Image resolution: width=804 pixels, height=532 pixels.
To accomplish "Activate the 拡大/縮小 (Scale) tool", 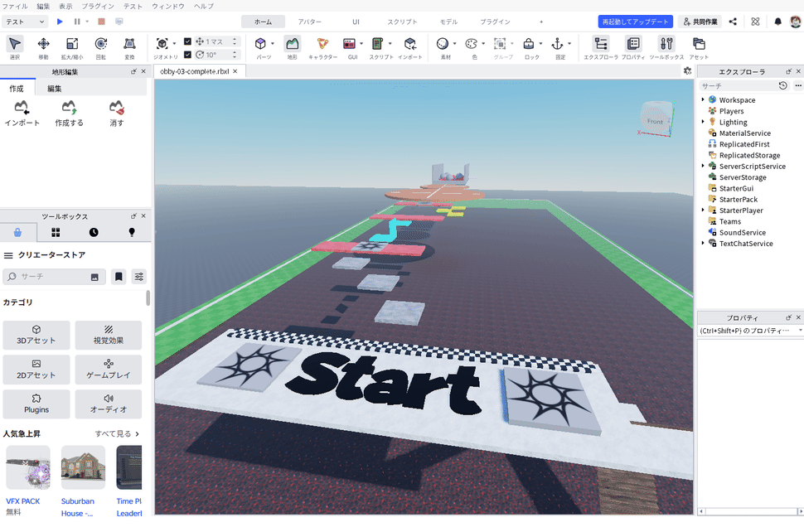I will [72, 44].
